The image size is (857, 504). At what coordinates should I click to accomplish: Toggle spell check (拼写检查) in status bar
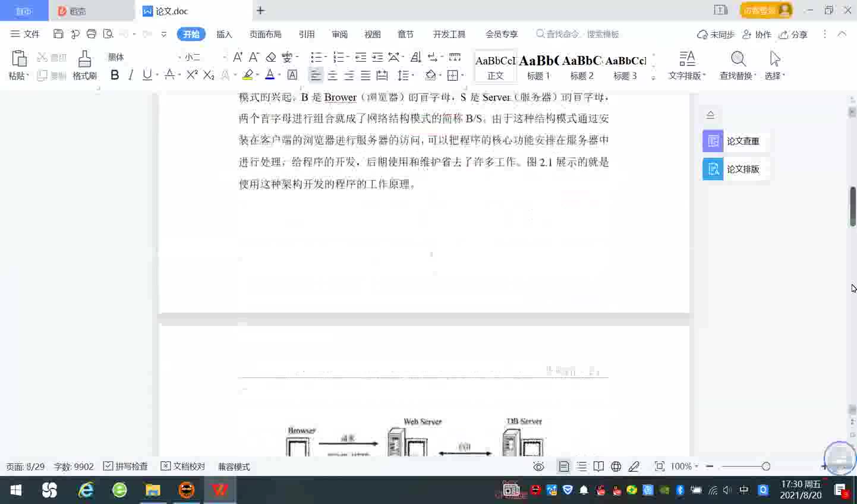click(x=125, y=467)
